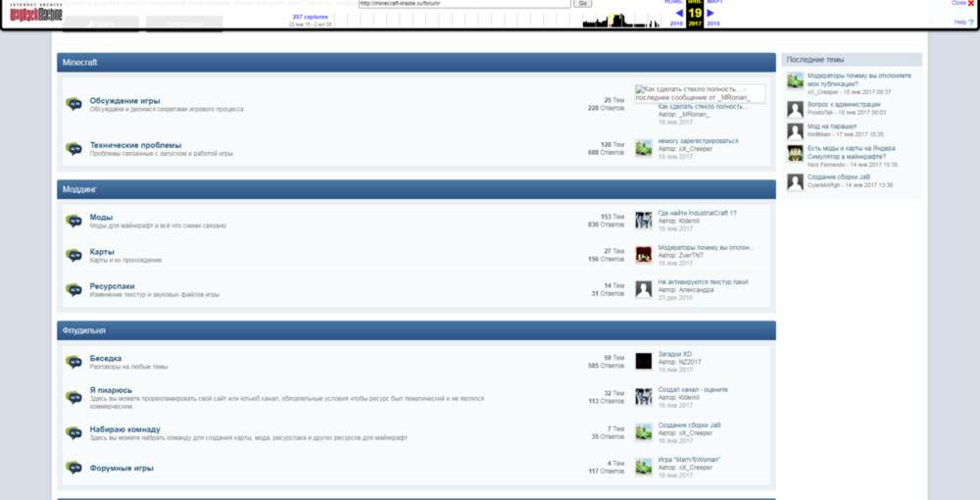Click the avatar beside Загадки XD post

tap(644, 361)
